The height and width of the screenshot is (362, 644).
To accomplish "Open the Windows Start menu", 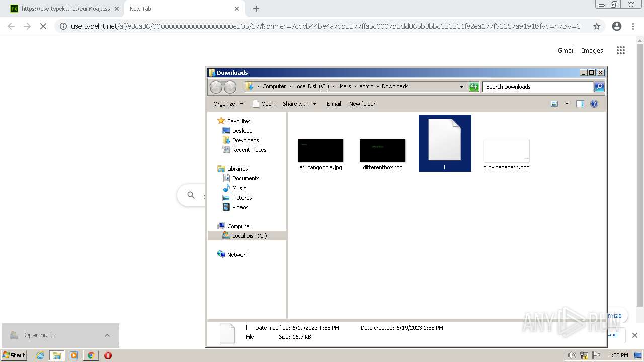I will 14,355.
